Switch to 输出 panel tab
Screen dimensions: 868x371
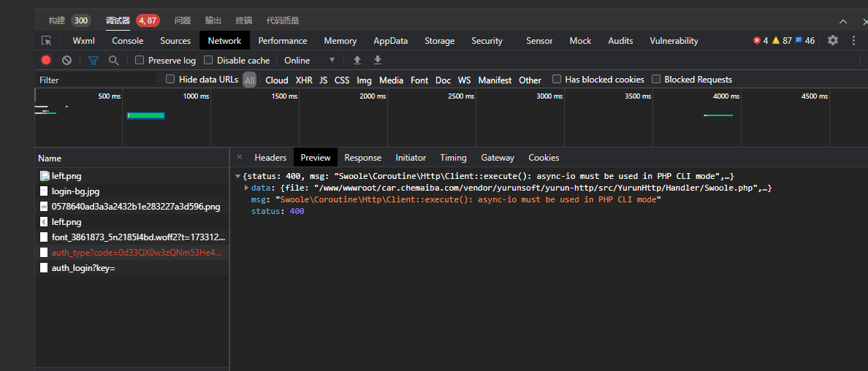[213, 21]
